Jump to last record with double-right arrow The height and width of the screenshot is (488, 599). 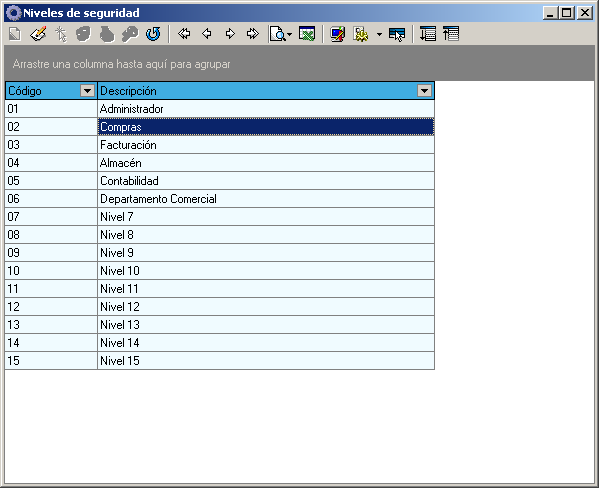253,34
